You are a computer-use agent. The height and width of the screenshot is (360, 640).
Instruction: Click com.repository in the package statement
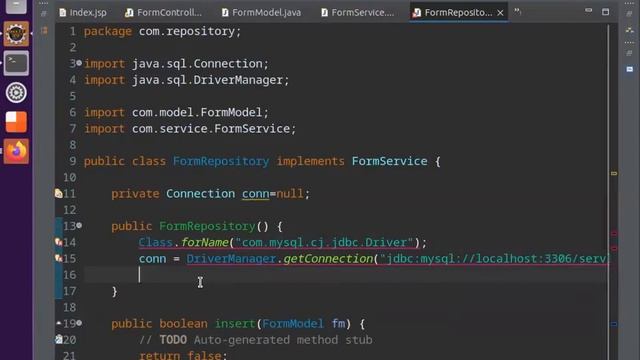click(x=187, y=31)
